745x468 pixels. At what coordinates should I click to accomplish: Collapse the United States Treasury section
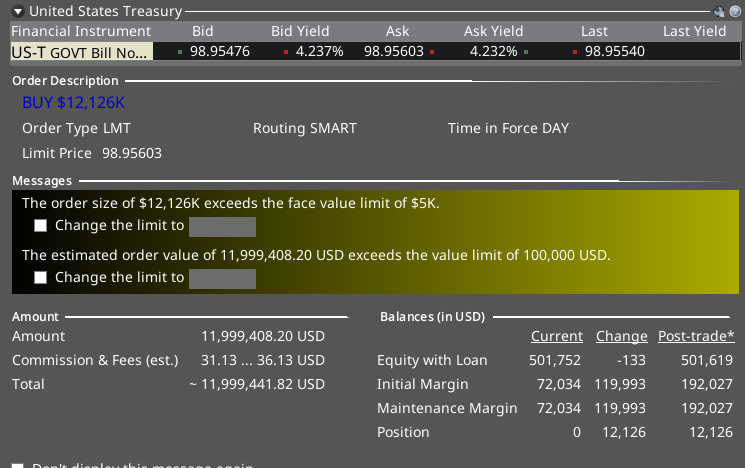tap(18, 11)
